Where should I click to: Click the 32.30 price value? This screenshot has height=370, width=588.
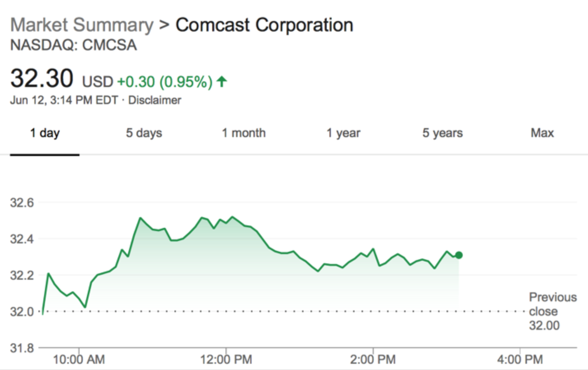point(42,78)
